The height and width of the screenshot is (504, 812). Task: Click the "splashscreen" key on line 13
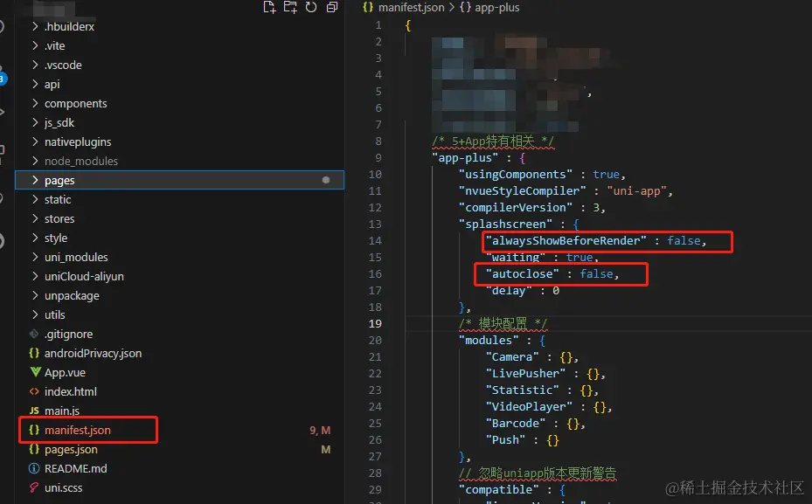click(x=505, y=224)
